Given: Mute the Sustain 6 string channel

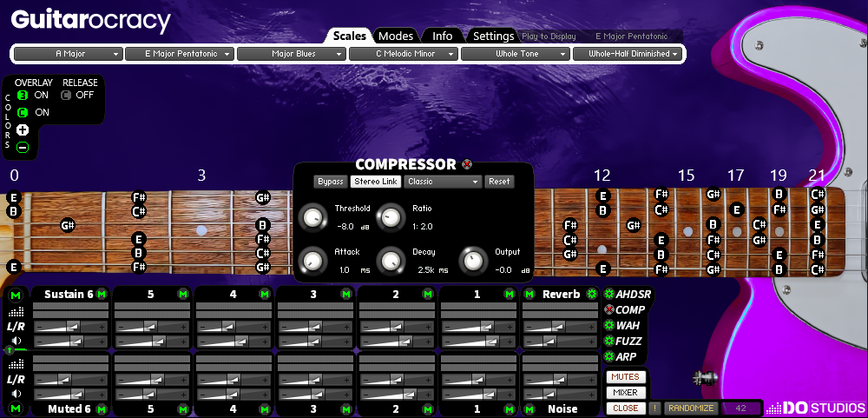Looking at the screenshot, I should 102,294.
